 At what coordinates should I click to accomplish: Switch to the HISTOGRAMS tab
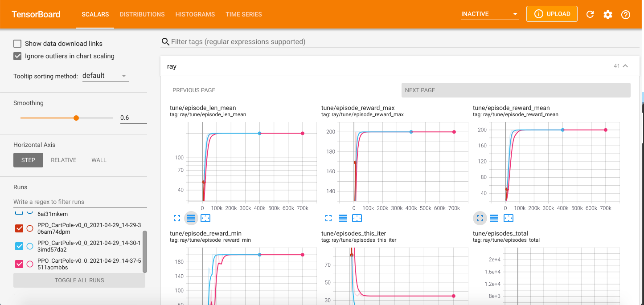click(x=195, y=14)
